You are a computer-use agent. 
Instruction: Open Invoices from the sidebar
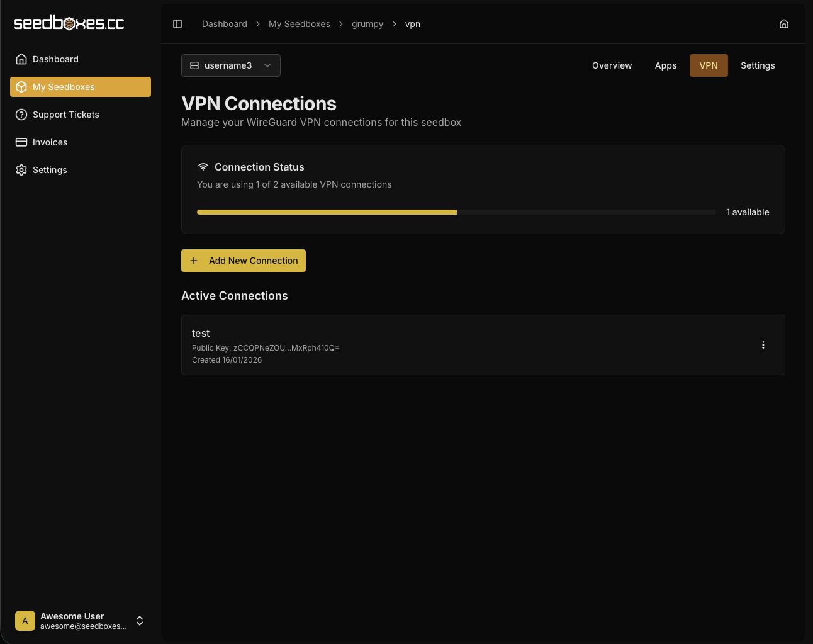click(x=50, y=142)
